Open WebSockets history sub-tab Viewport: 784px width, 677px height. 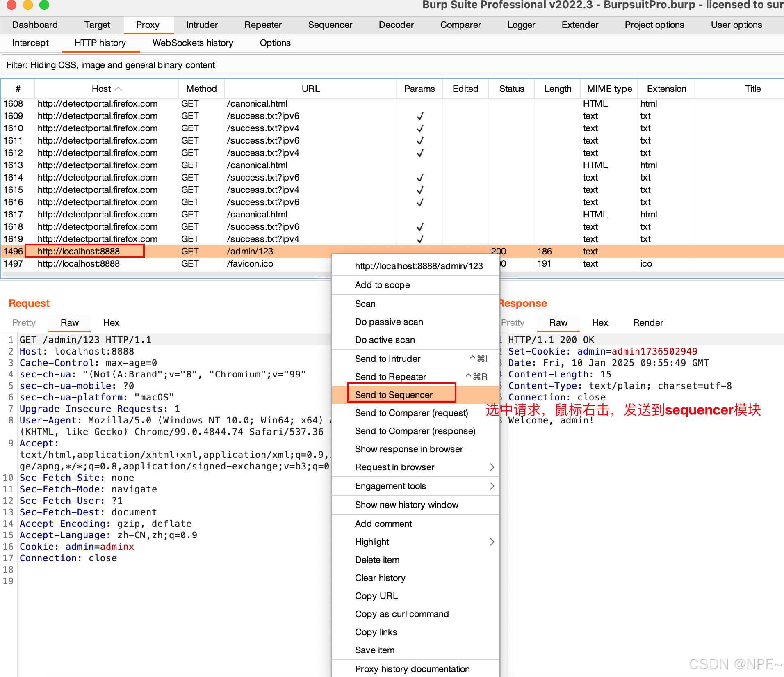pyautogui.click(x=193, y=43)
